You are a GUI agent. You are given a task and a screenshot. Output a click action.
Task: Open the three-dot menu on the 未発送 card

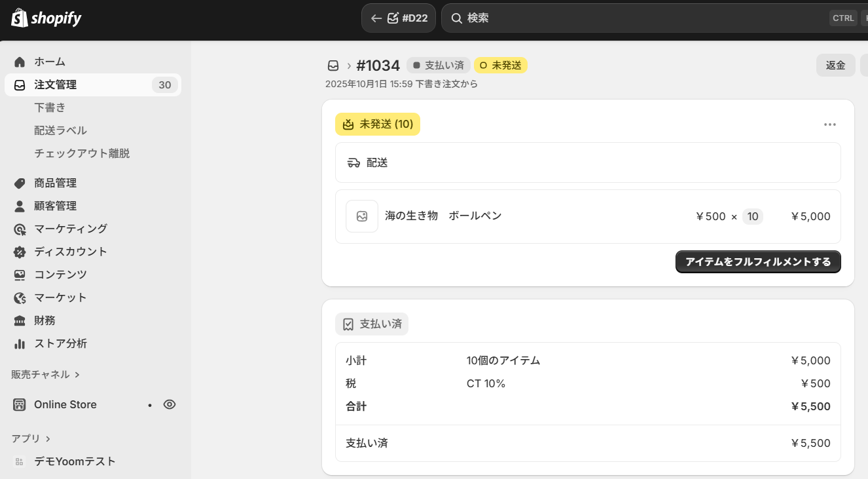(830, 125)
